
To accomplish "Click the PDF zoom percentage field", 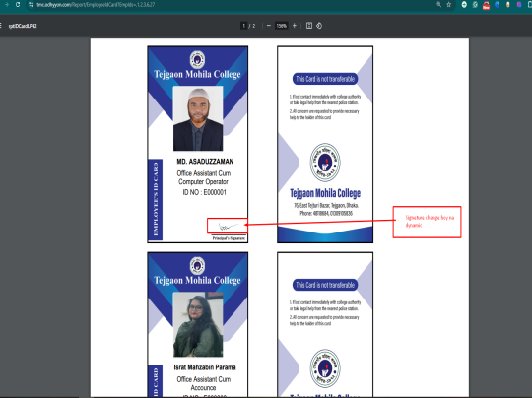I will [x=281, y=26].
